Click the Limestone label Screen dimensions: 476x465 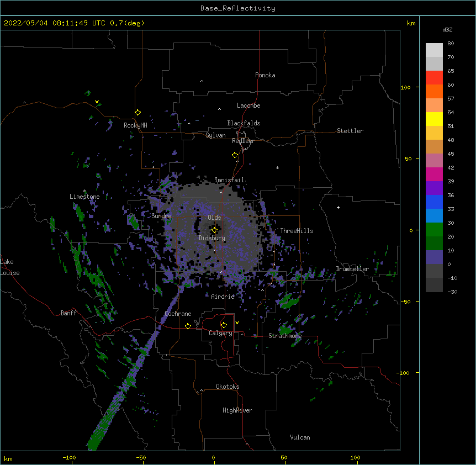(x=84, y=197)
